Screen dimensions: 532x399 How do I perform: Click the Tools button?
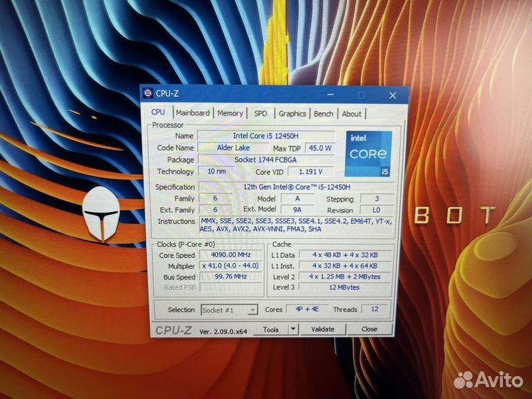click(x=270, y=329)
